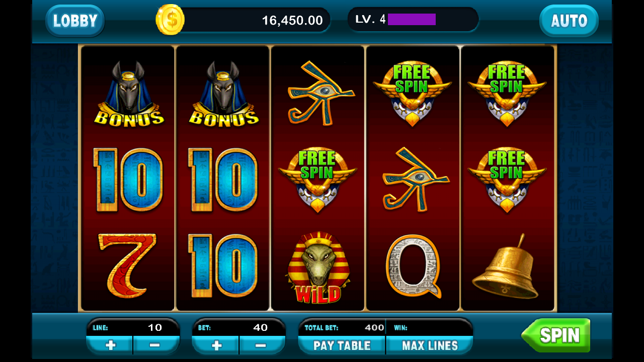This screenshot has width=644, height=362.
Task: Tap the golden bell symbol
Action: (505, 266)
